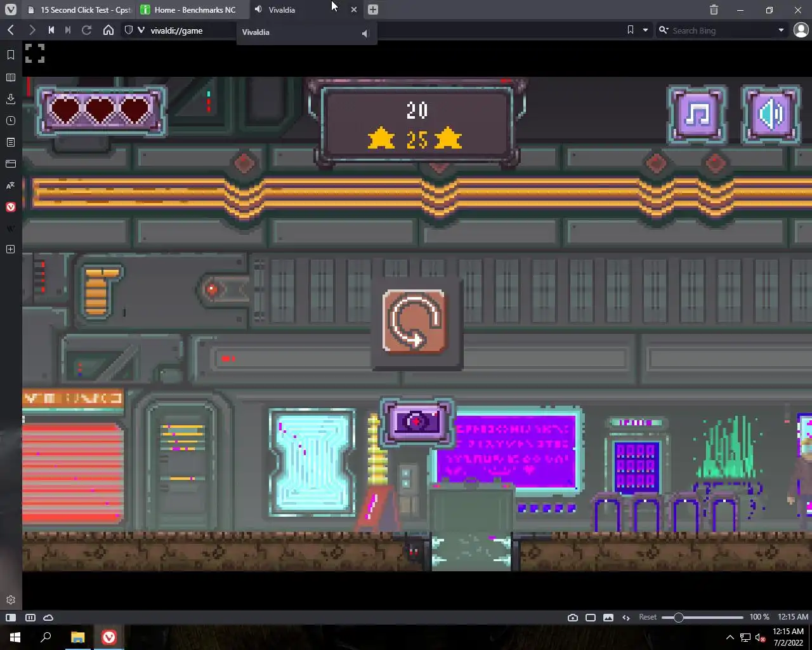Open the Bookmarks panel in the sidebar

pyautogui.click(x=10, y=55)
